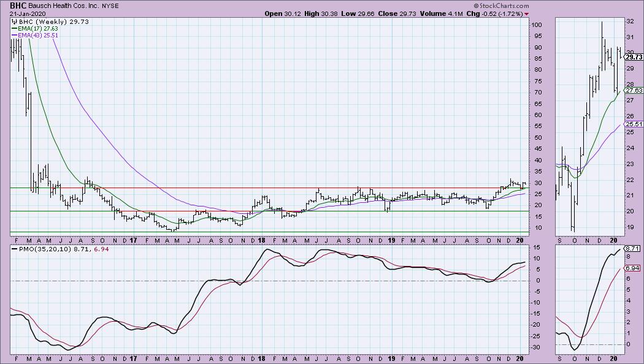The width and height of the screenshot is (644, 364).
Task: Click the red down arrow beside Chg percentage
Action: [x=527, y=14]
